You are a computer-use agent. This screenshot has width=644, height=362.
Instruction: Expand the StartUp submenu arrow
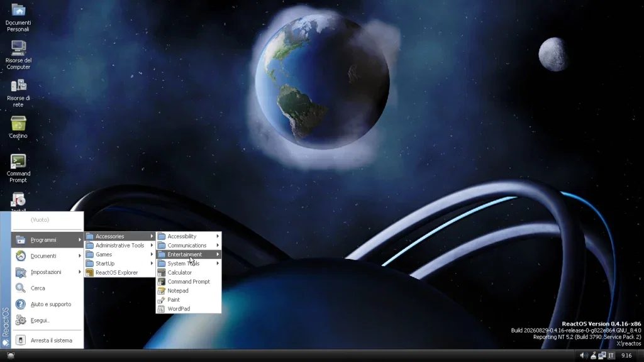pos(152,263)
